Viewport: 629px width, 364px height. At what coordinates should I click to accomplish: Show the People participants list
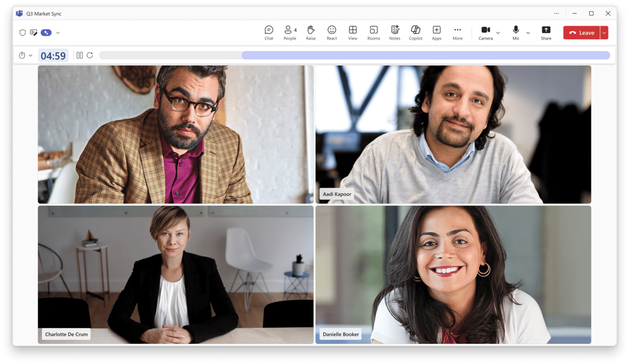pyautogui.click(x=289, y=32)
